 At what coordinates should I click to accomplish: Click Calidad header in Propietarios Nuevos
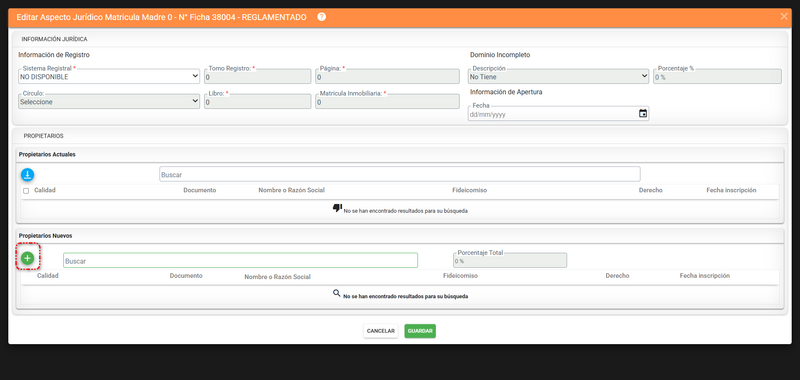click(x=48, y=275)
